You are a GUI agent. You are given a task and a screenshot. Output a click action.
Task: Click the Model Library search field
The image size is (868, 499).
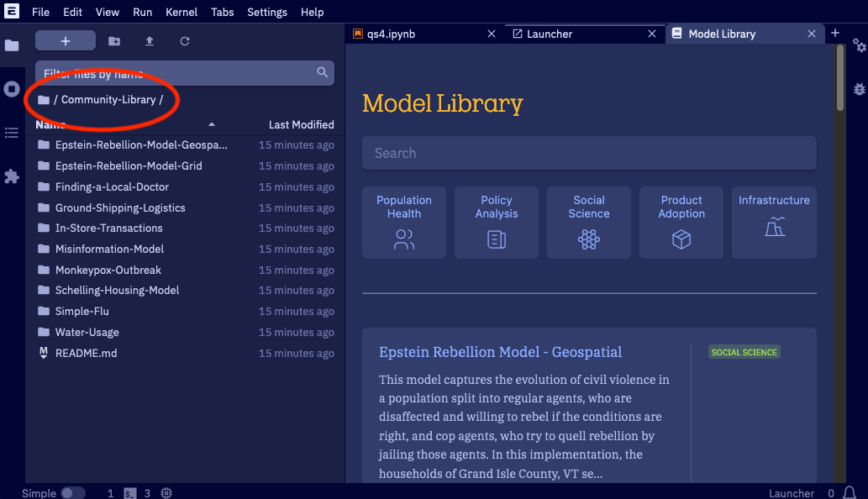[589, 153]
